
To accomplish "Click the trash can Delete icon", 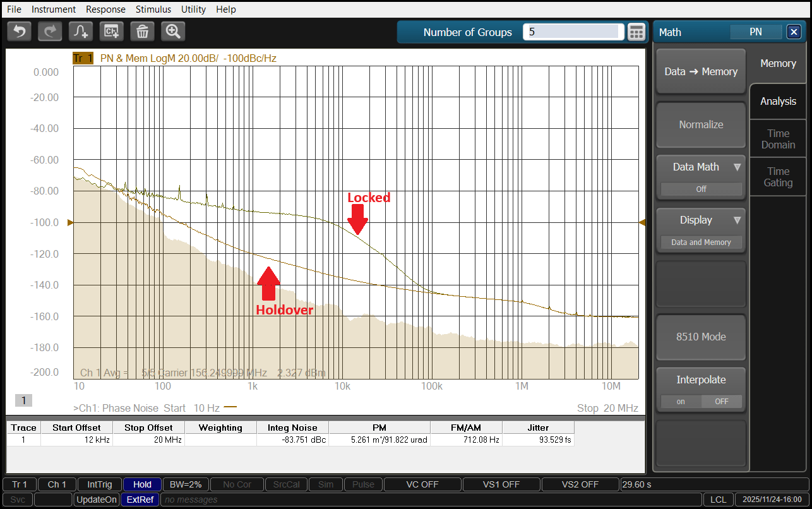I will coord(143,31).
